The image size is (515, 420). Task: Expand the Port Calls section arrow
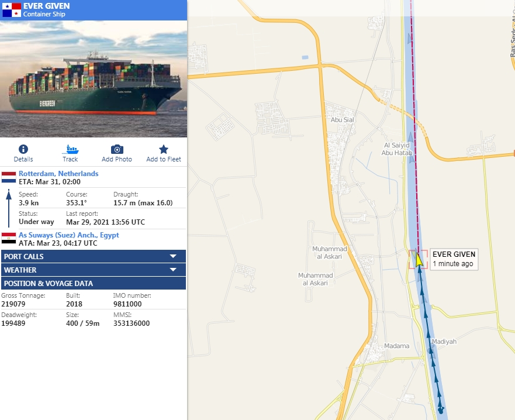point(173,257)
